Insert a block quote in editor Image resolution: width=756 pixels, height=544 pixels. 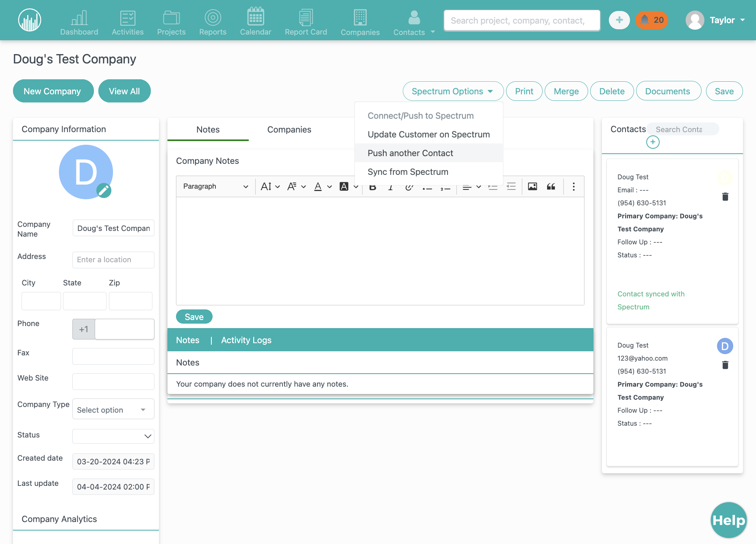click(551, 186)
